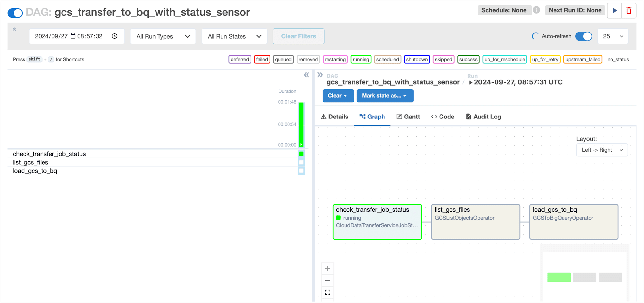The width and height of the screenshot is (644, 303).
Task: Click the no_status legend label
Action: [618, 59]
